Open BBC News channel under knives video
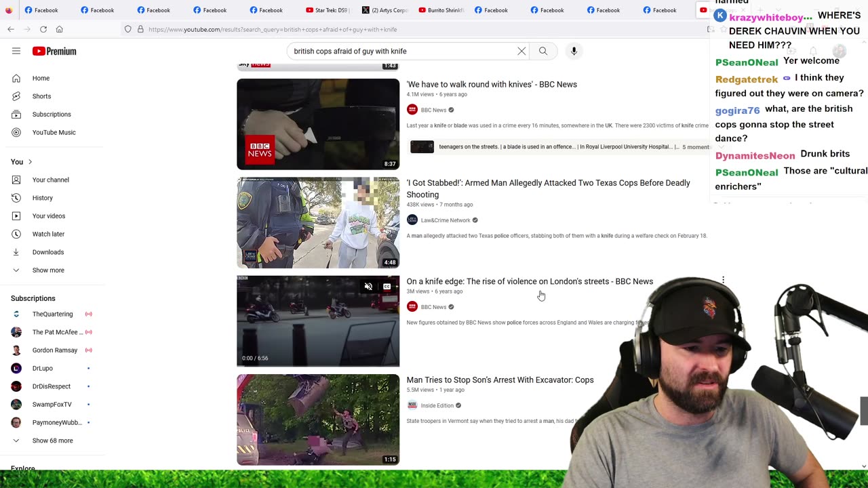This screenshot has height=488, width=868. point(433,110)
